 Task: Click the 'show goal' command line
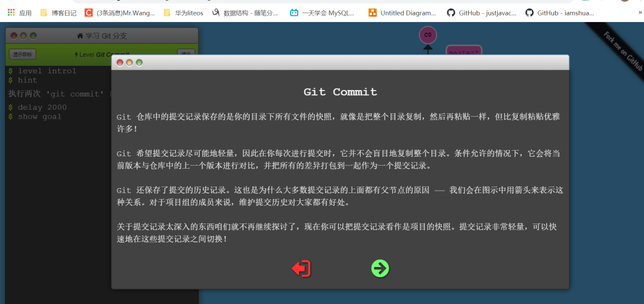(35, 116)
